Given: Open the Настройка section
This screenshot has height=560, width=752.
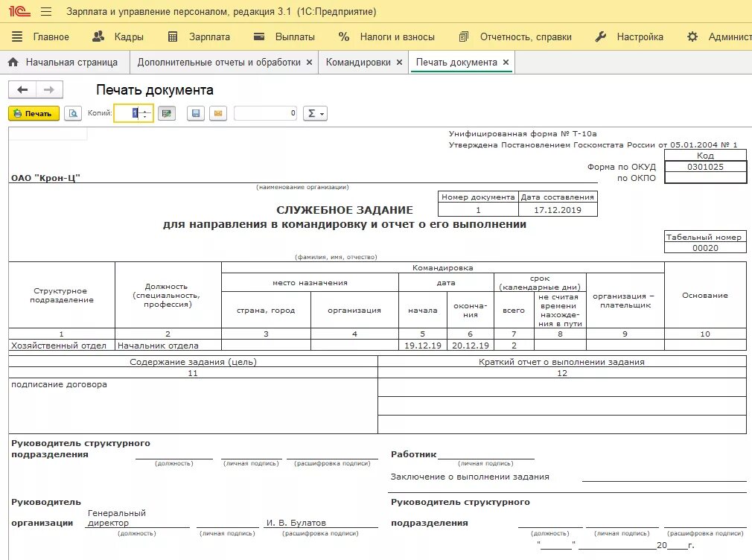Looking at the screenshot, I should [x=629, y=36].
